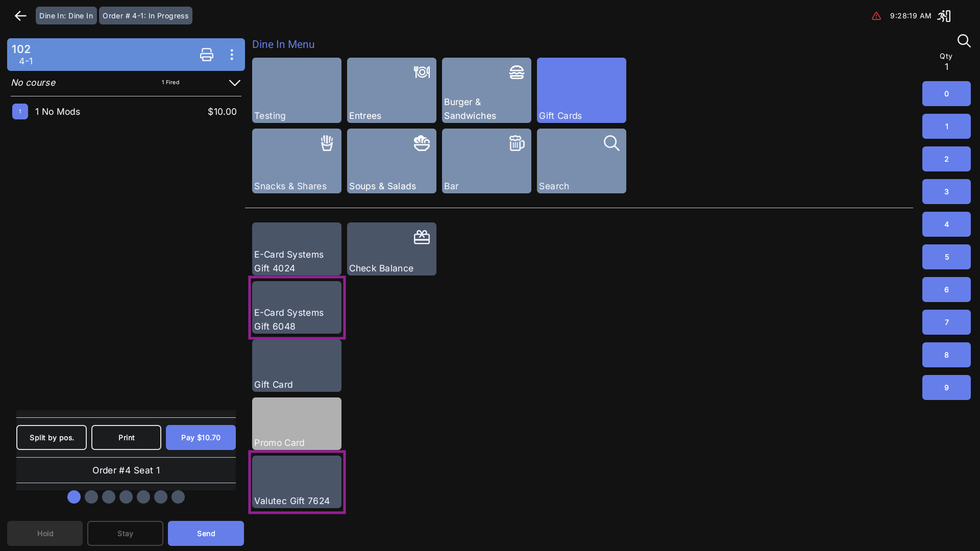Open the three-dot menu on check header
The width and height of the screenshot is (980, 551).
tap(232, 55)
